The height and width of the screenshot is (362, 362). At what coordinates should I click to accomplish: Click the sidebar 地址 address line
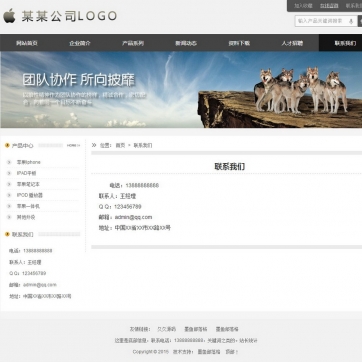point(40,296)
